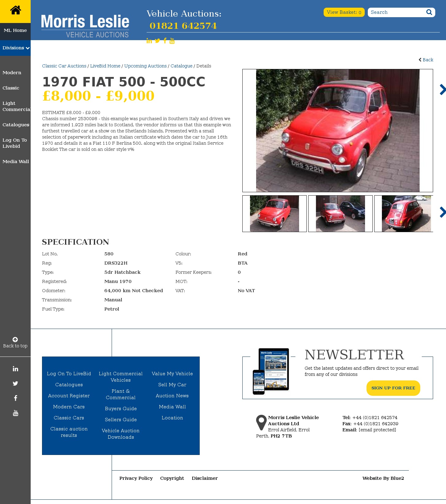446x504 pixels.
Task: Open Catalogue breadcrumb link
Action: pos(182,66)
